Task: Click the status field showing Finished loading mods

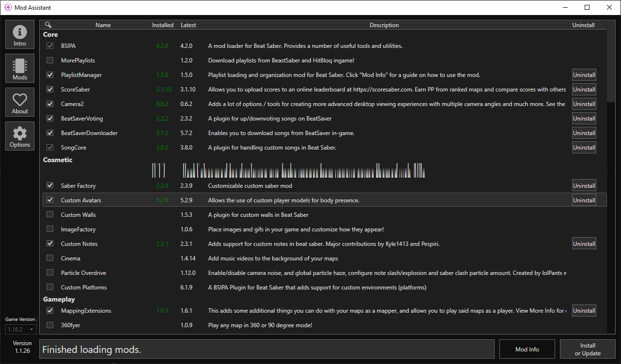Action: 267,349
